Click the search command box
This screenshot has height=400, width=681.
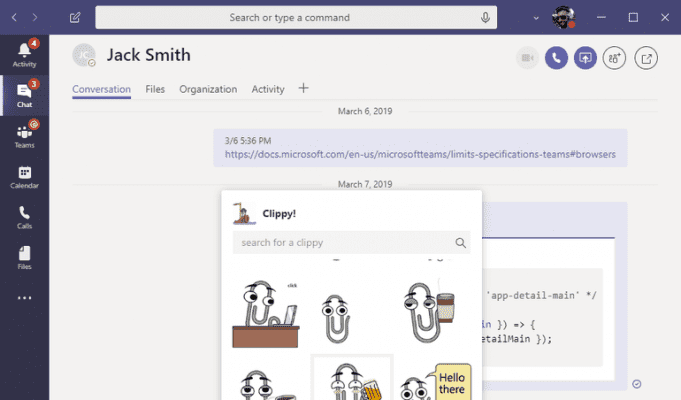(x=296, y=17)
